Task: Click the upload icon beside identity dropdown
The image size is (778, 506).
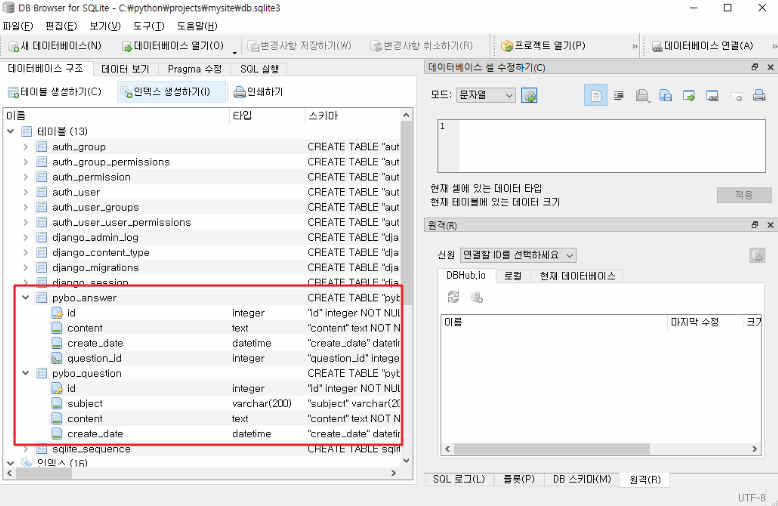Action: coord(757,255)
